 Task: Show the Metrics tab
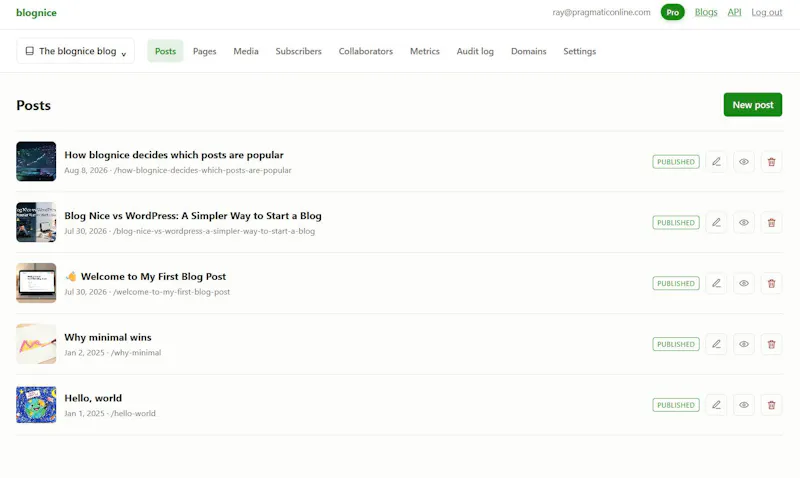tap(424, 51)
